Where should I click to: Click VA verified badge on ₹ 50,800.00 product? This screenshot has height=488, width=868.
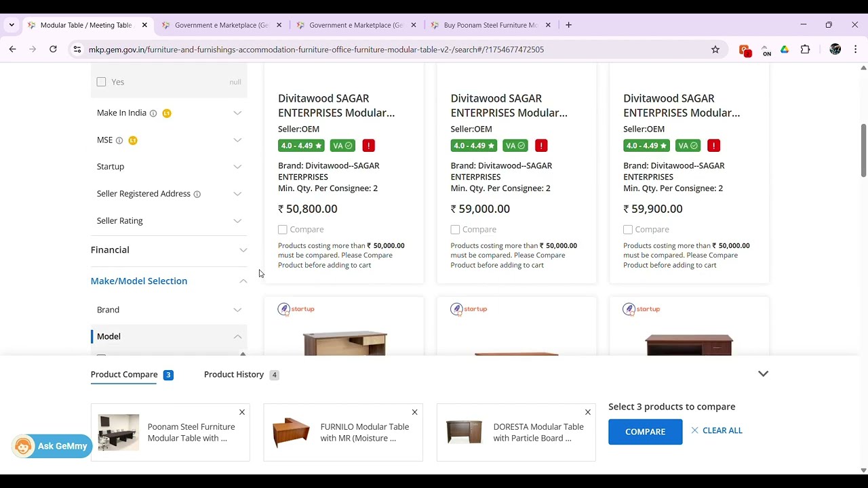[342, 146]
